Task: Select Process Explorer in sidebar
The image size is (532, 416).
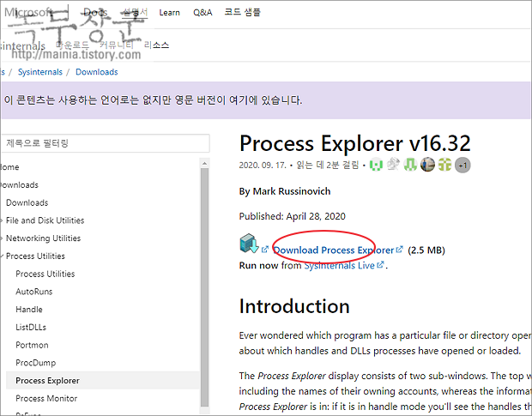Action: [102, 380]
